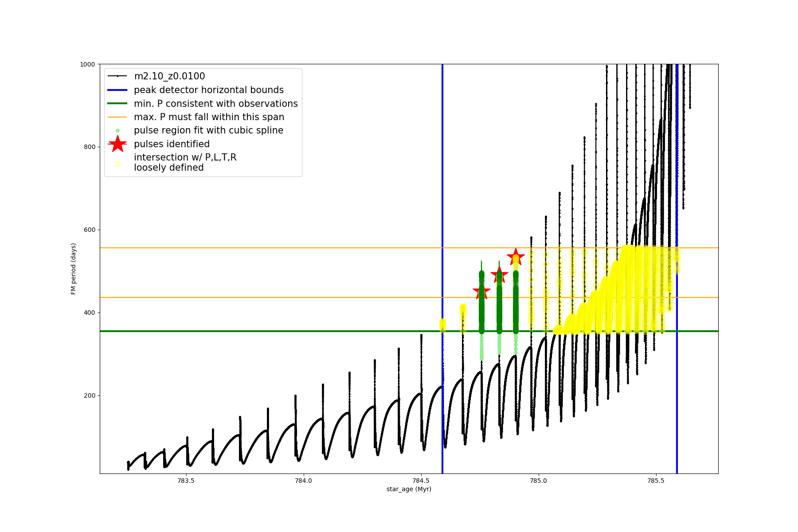This screenshot has height=532, width=798.
Task: Click the light green dot legend marker
Action: coord(117,130)
